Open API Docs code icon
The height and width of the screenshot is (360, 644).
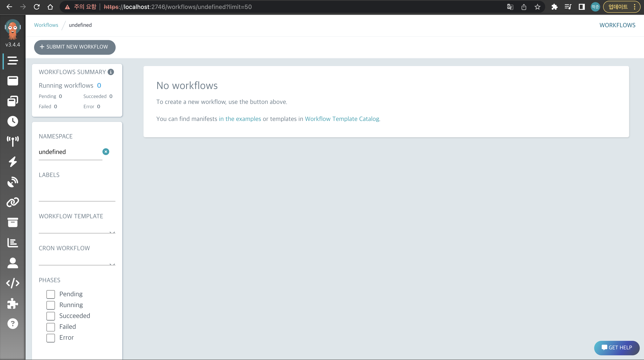click(x=13, y=283)
